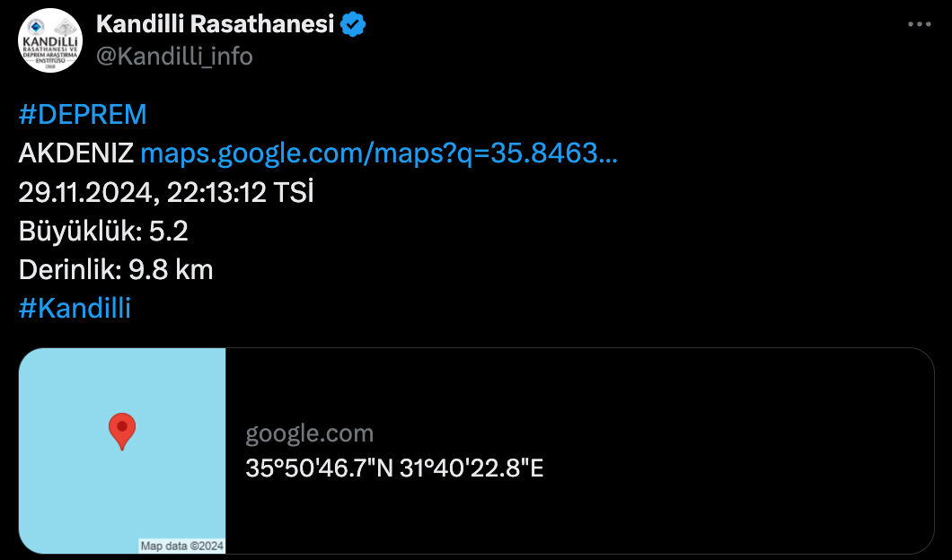
Task: Click the Map data ©2024 attribution
Action: (182, 546)
